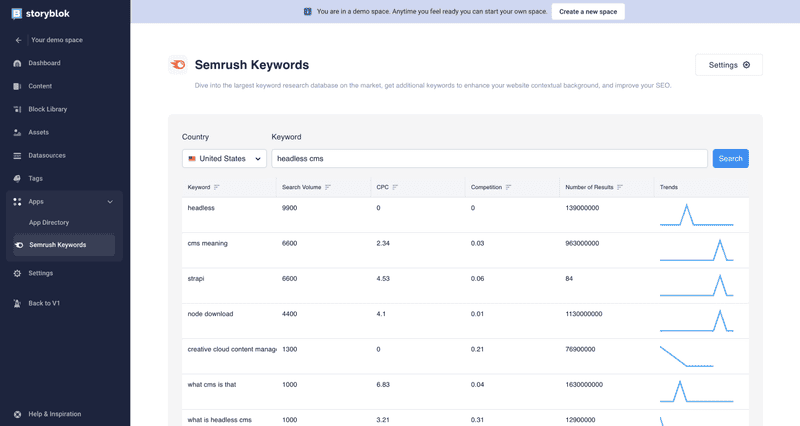The image size is (800, 426).
Task: Click the Datasources icon
Action: (x=17, y=156)
